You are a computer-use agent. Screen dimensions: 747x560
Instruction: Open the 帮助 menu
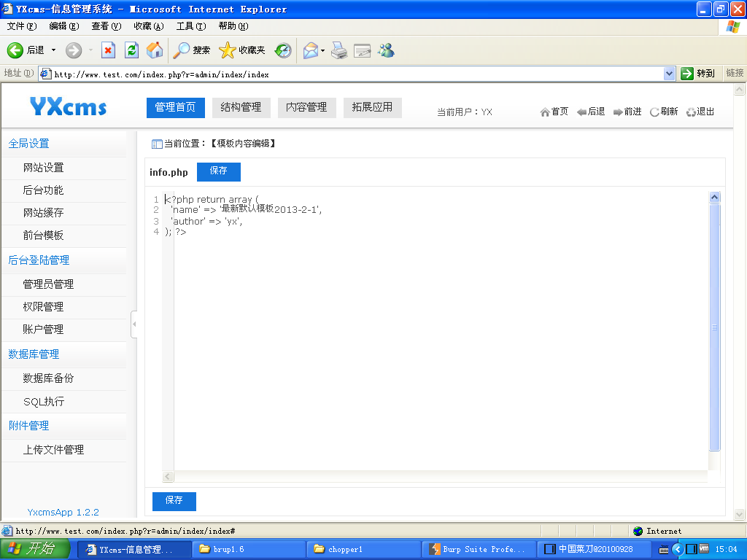tap(233, 26)
